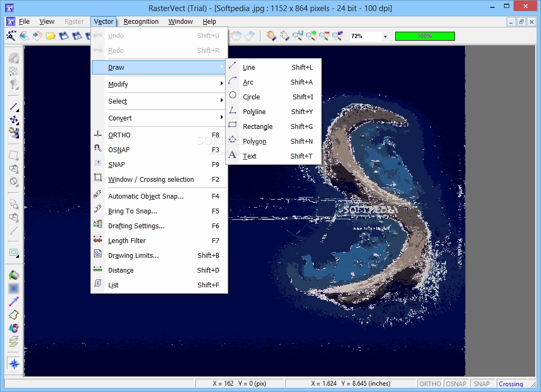This screenshot has height=392, width=541.
Task: Open the Help menu
Action: tap(209, 21)
